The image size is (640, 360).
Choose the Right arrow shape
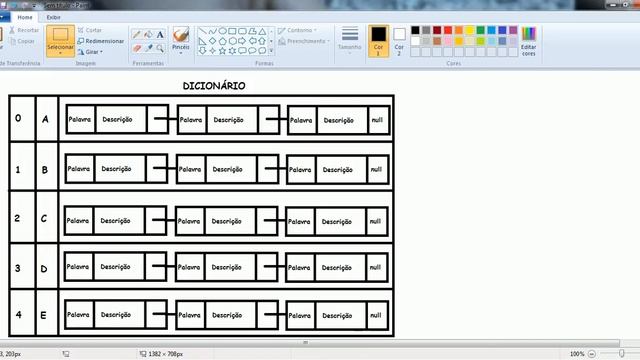pyautogui.click(x=242, y=41)
